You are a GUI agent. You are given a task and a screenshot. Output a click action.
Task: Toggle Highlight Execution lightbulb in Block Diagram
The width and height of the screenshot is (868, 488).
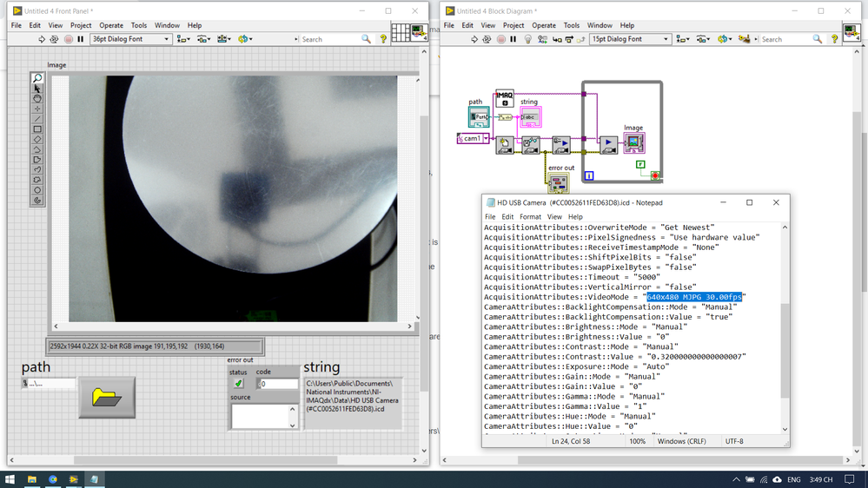527,39
